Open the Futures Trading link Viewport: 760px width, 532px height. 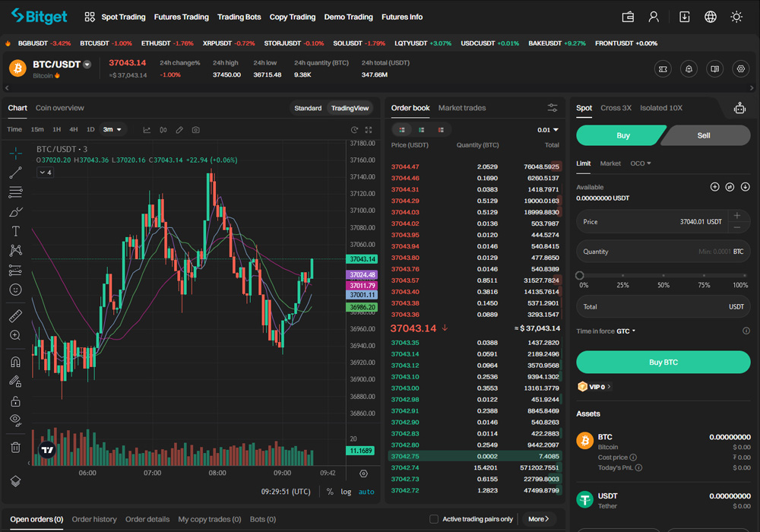[182, 17]
